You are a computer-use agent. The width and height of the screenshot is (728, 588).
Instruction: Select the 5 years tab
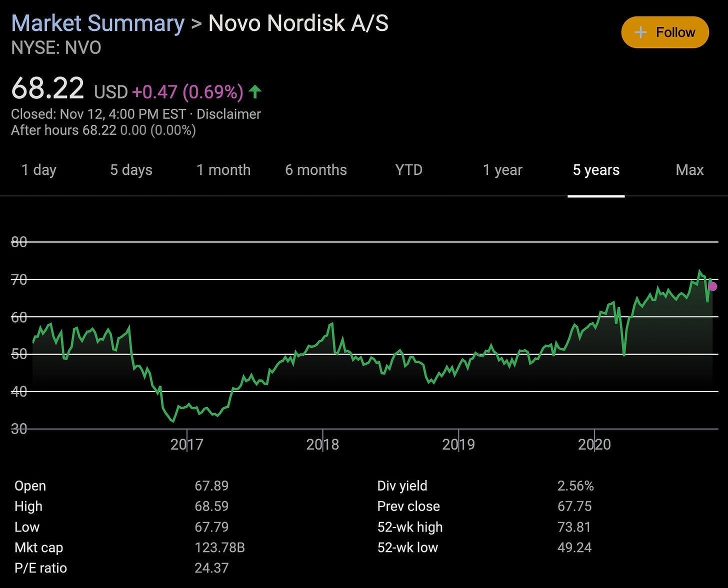pyautogui.click(x=596, y=170)
